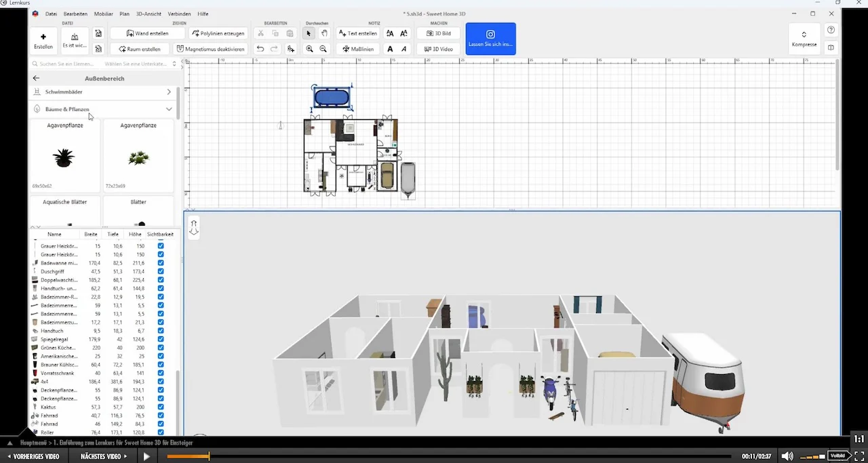Expand the Schwimmbäder category
Image resolution: width=868 pixels, height=463 pixels.
point(169,92)
